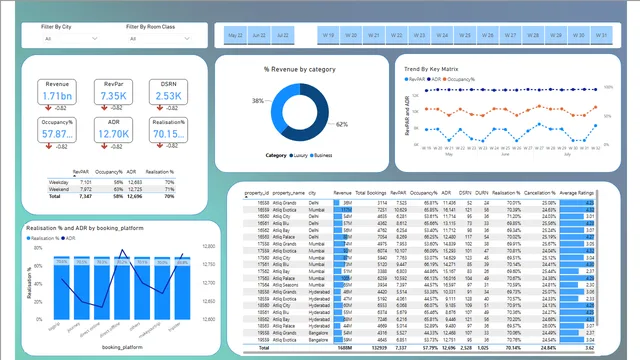This screenshot has height=360, width=640.
Task: Filter by week W 19
Action: click(x=328, y=36)
